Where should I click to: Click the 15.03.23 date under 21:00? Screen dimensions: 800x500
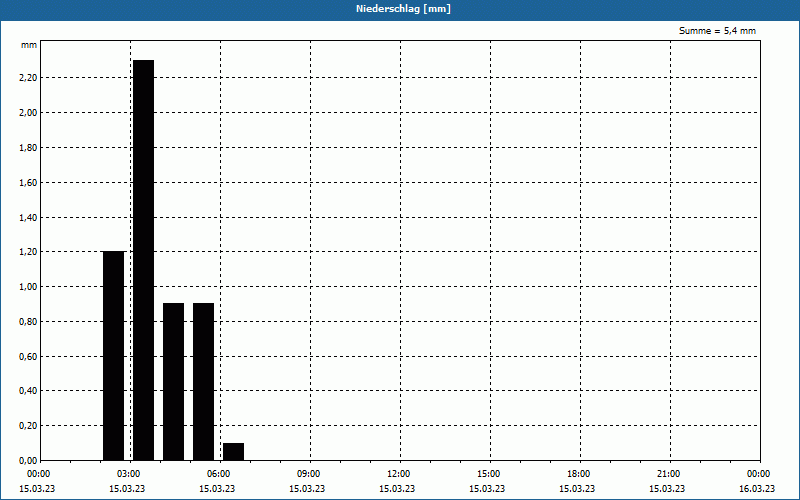[667, 489]
